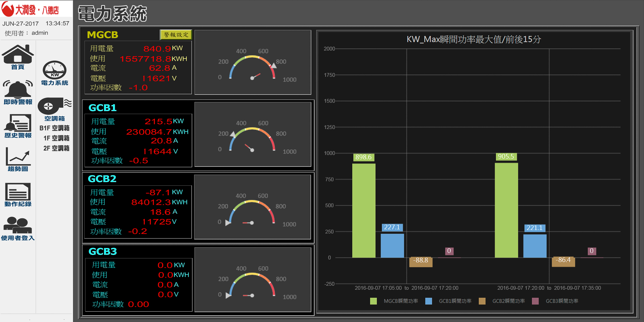Open the 趨勢圖 trend chart icon

coord(18,156)
